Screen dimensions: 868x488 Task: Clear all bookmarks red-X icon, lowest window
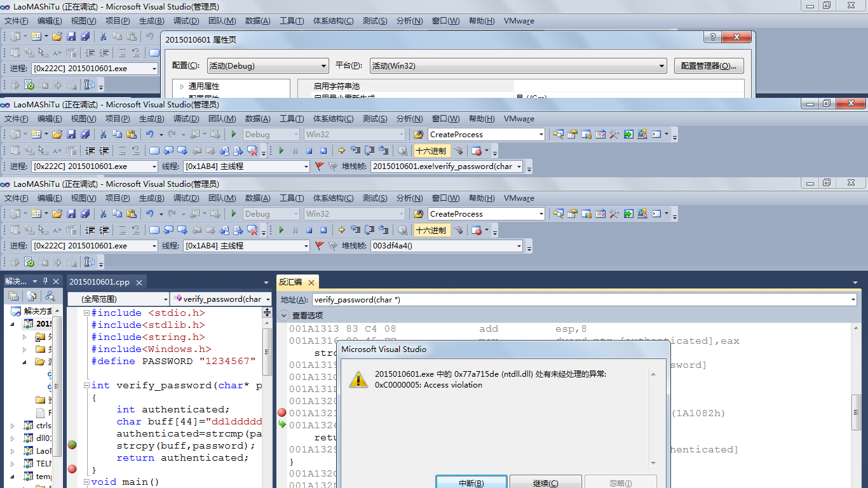252,230
